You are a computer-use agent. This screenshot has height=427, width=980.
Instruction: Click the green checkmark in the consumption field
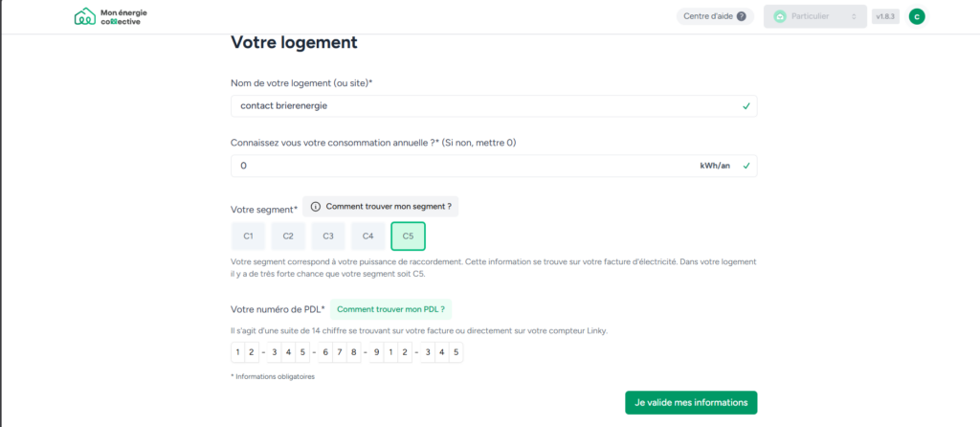[x=746, y=166]
